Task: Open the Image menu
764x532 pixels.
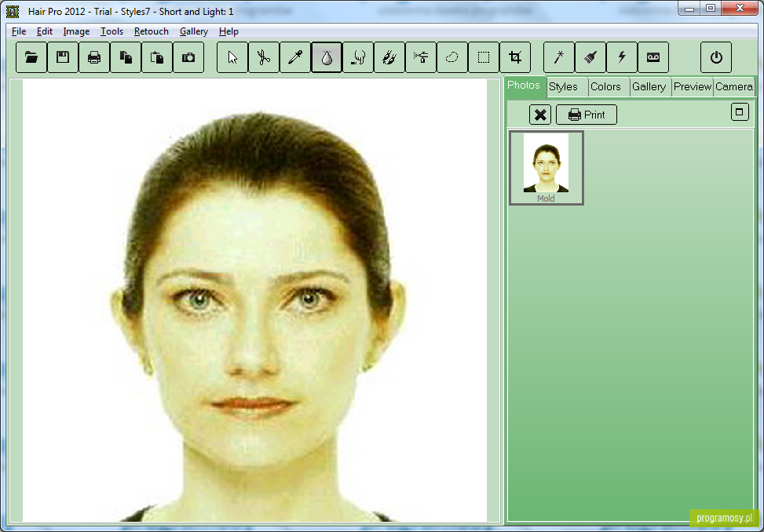Action: pyautogui.click(x=76, y=31)
